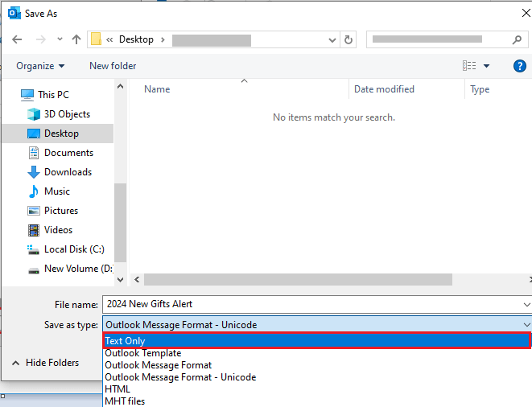Click the Back navigation arrow
Screen dimensions: 532x407
(x=17, y=39)
